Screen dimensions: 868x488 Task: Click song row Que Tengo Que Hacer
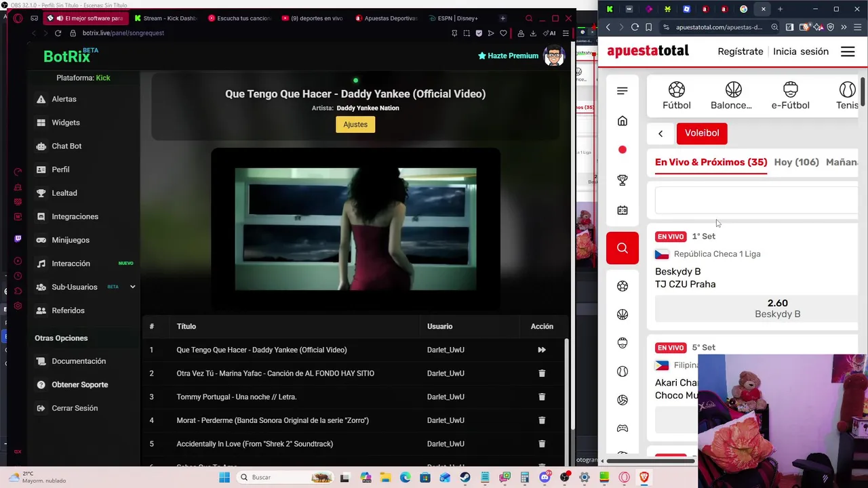[x=354, y=350]
